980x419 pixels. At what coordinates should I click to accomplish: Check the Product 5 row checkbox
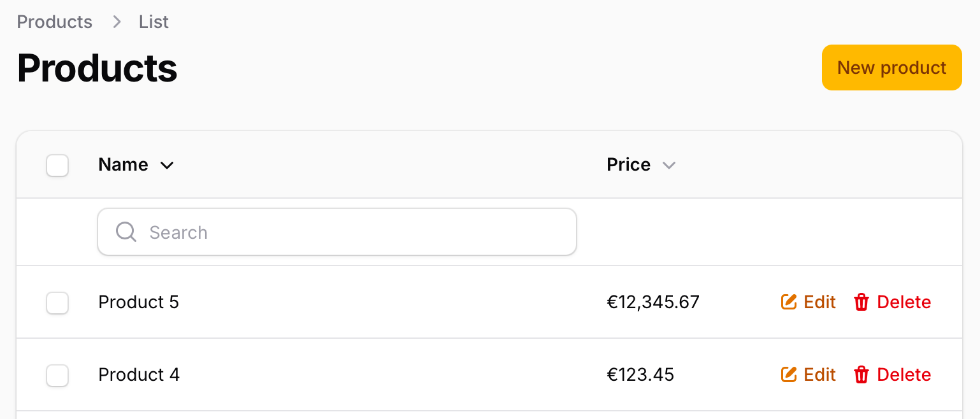point(57,302)
